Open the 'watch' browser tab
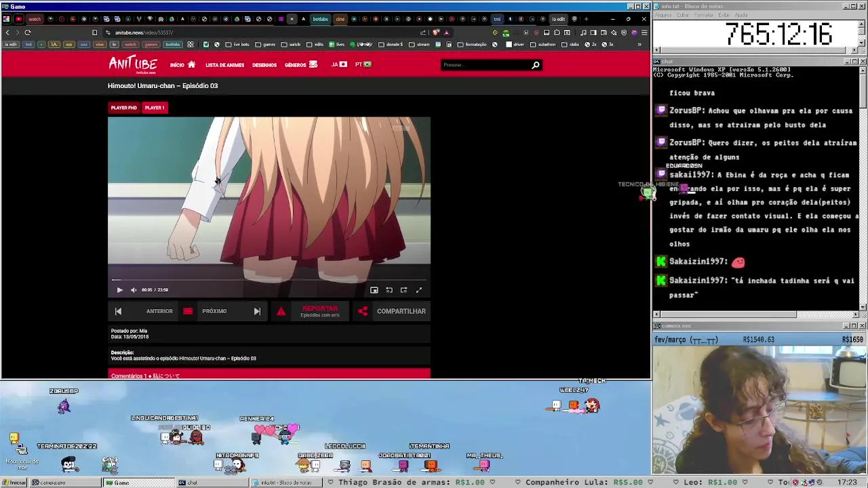The width and height of the screenshot is (868, 488). click(35, 19)
